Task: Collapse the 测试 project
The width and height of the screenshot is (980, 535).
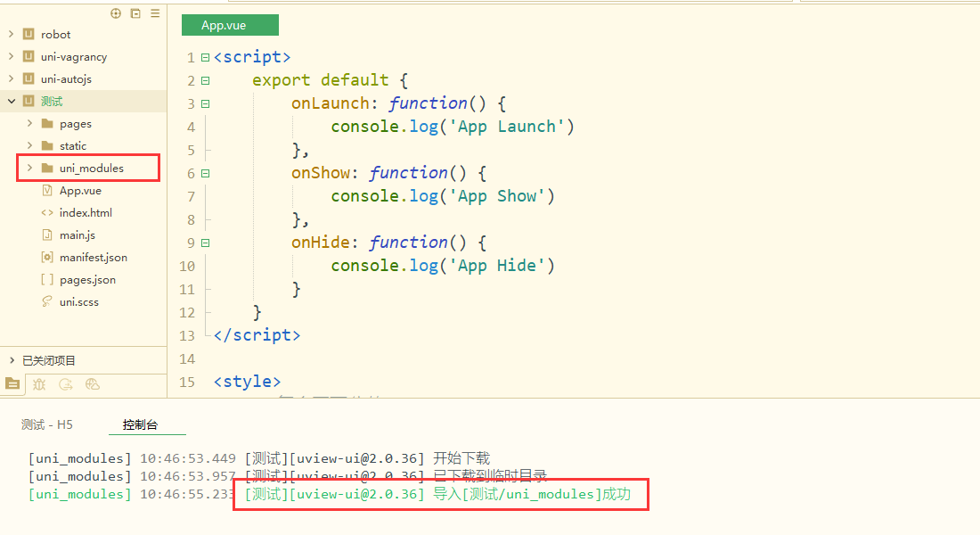Action: point(12,101)
